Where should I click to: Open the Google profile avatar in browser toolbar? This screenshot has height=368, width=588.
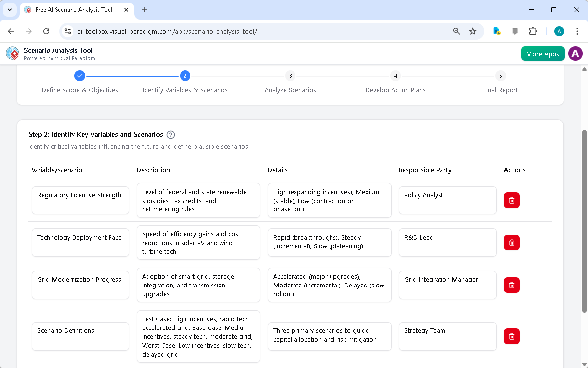click(x=559, y=31)
